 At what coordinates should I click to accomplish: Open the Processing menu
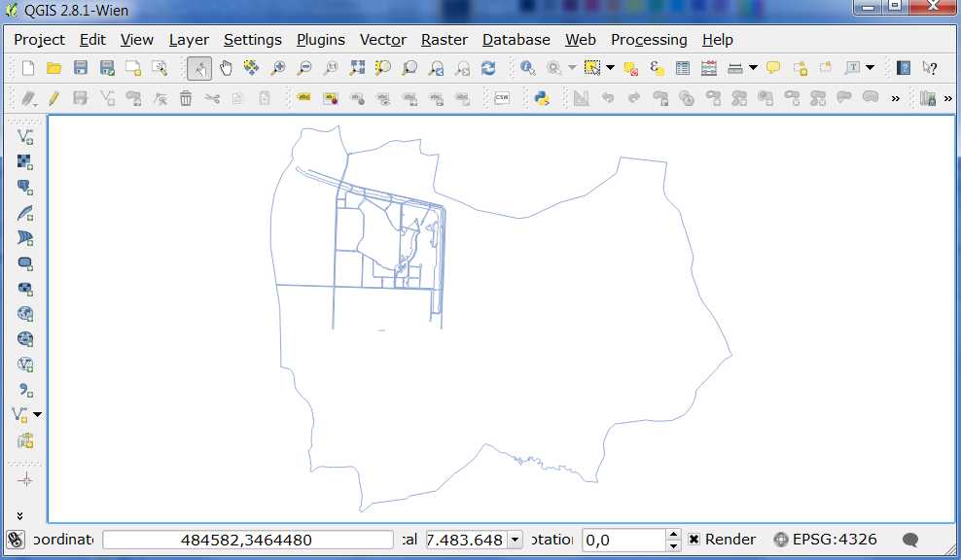[649, 40]
